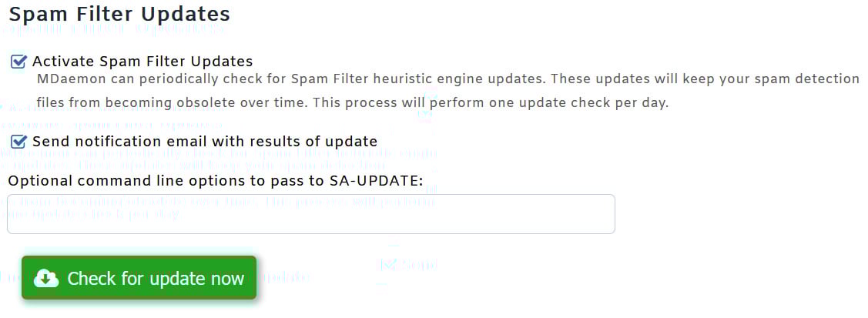Focus the SA-UPDATE command line options field

[310, 214]
